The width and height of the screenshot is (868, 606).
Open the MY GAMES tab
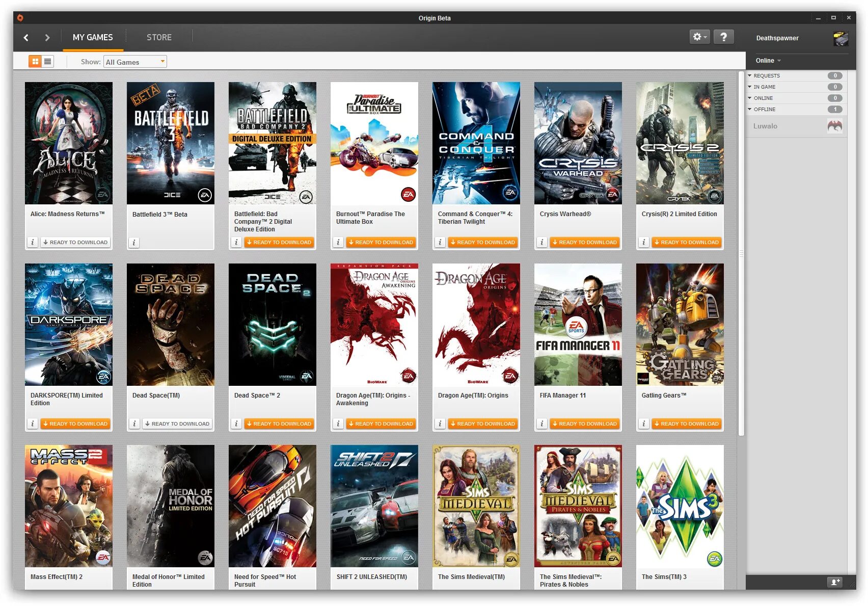(93, 37)
